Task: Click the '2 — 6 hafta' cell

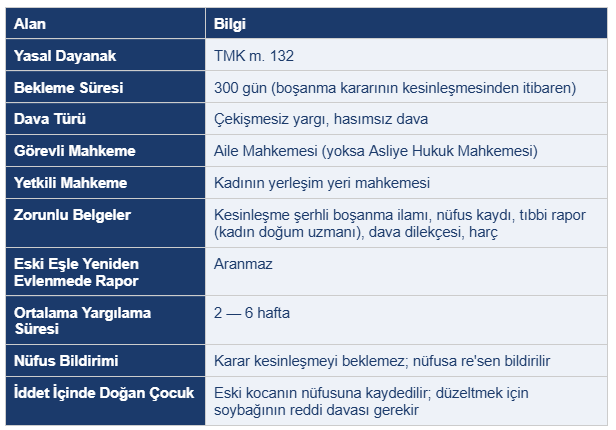Action: 252,312
